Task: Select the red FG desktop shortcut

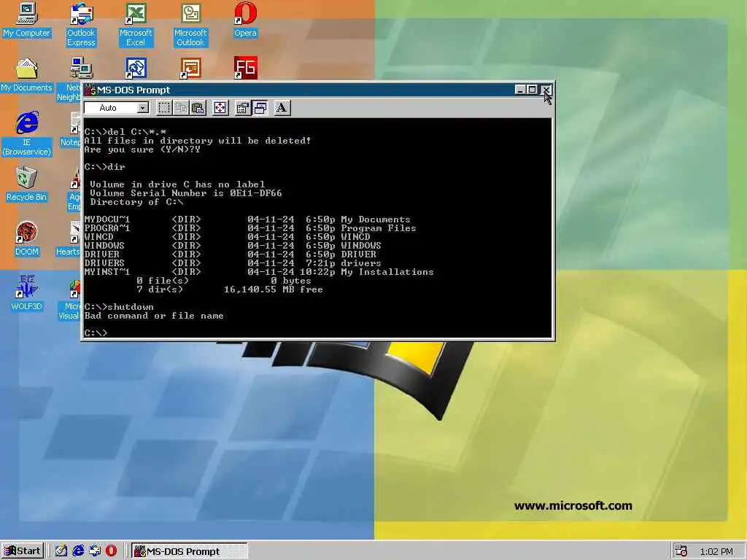Action: coord(245,68)
